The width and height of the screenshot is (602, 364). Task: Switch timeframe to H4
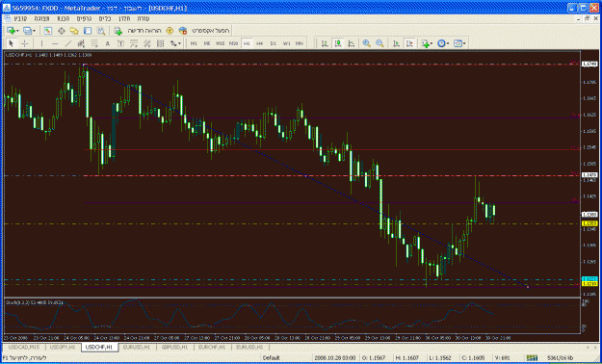(260, 43)
